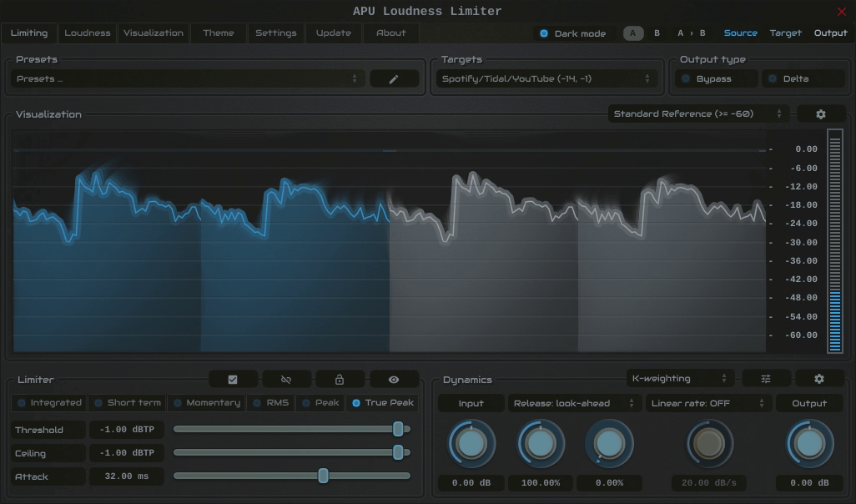This screenshot has height=504, width=856.
Task: Click the Ceiling label
Action: coord(48,453)
